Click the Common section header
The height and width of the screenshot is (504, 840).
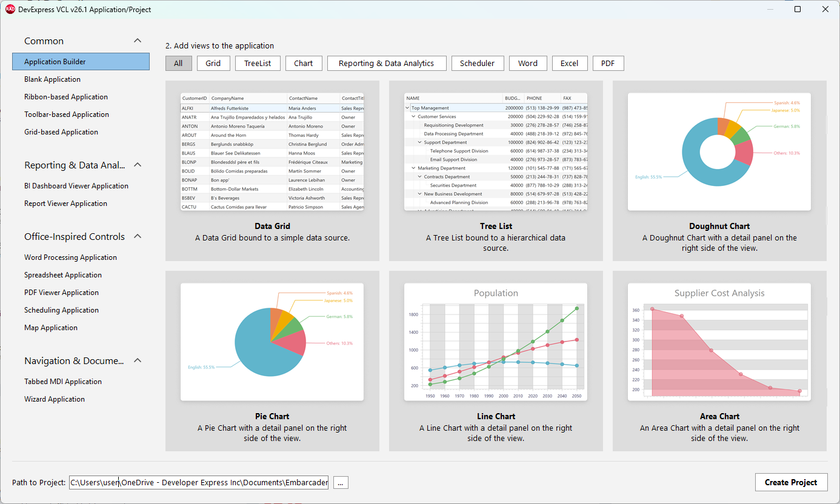(x=44, y=41)
